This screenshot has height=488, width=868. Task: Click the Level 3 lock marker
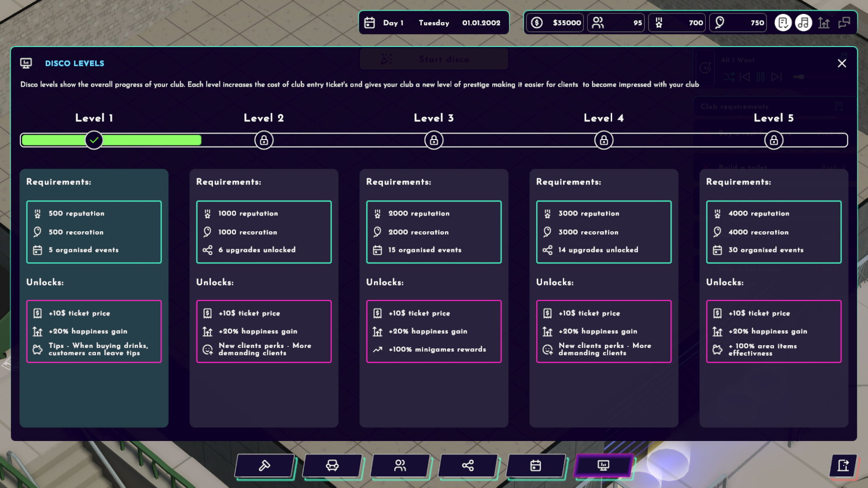click(434, 140)
